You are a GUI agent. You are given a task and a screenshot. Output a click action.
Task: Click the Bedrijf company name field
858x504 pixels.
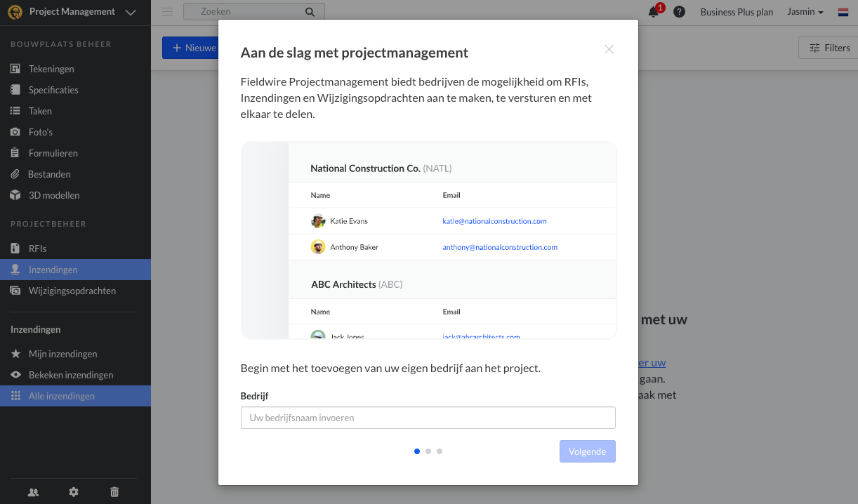click(x=428, y=418)
